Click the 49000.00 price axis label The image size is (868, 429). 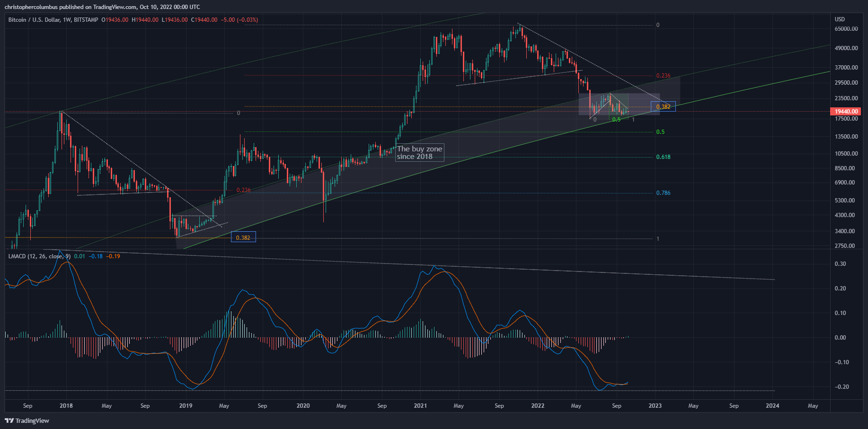tap(846, 48)
